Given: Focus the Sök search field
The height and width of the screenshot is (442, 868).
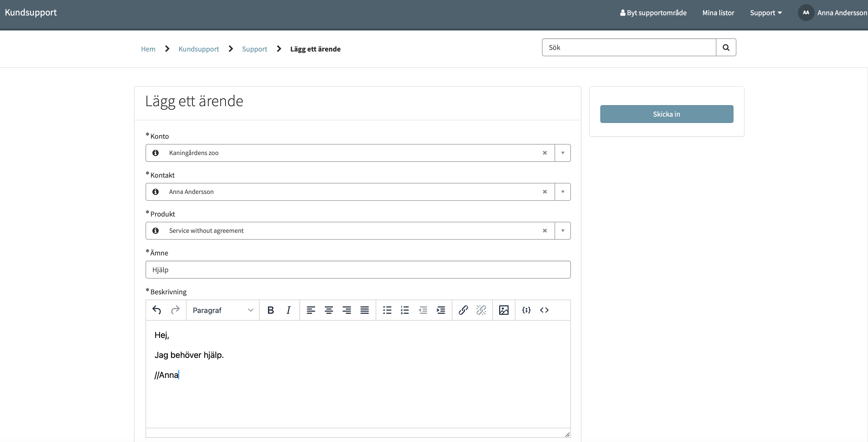Looking at the screenshot, I should tap(629, 48).
